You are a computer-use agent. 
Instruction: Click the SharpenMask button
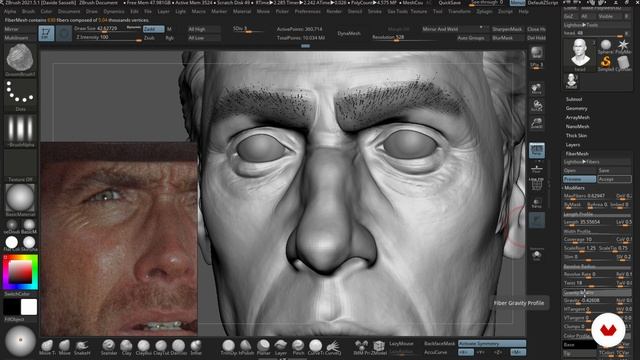pyautogui.click(x=507, y=29)
